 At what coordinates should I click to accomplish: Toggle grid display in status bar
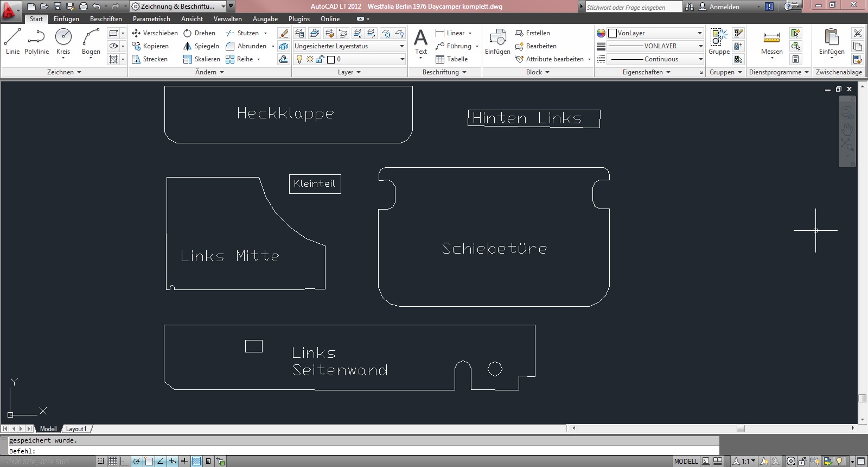112,462
